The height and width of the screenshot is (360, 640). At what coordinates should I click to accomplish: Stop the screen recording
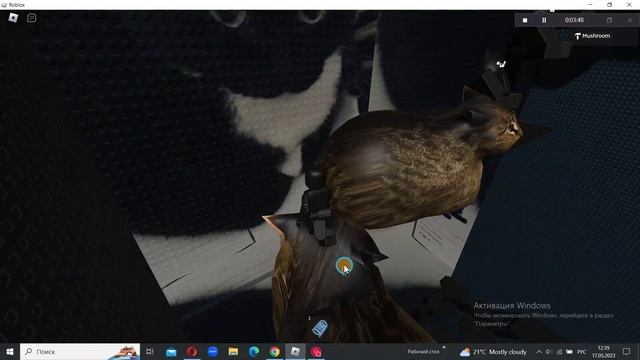point(525,20)
